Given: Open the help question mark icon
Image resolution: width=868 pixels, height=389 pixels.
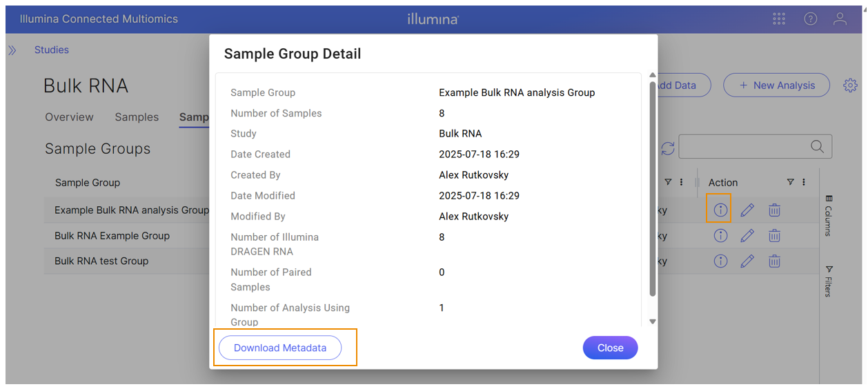Looking at the screenshot, I should point(811,19).
